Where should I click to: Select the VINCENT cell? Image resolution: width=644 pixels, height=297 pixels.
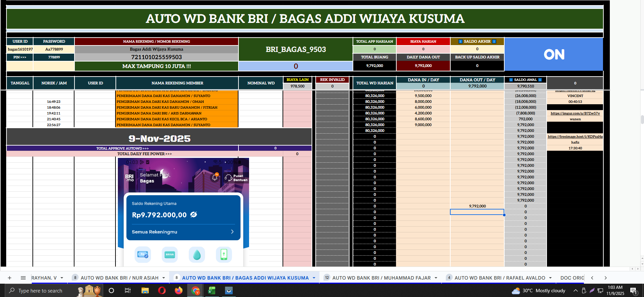[x=575, y=96]
